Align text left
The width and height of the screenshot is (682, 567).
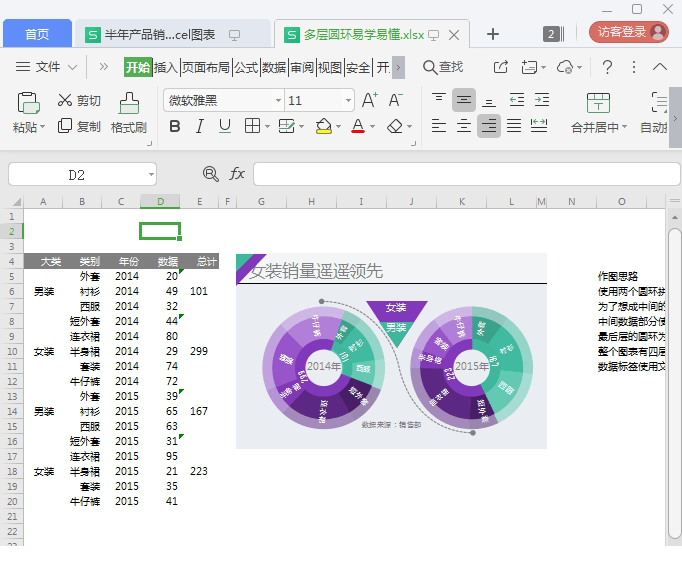[438, 126]
